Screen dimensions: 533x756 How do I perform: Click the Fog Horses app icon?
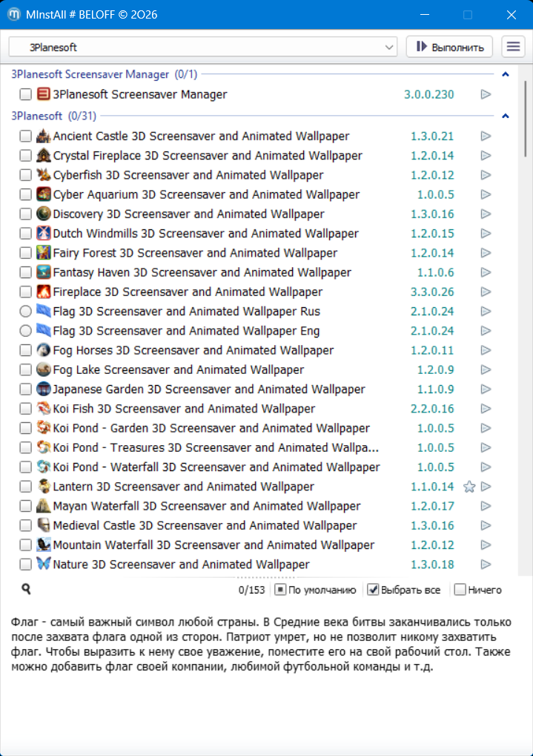[x=44, y=350]
